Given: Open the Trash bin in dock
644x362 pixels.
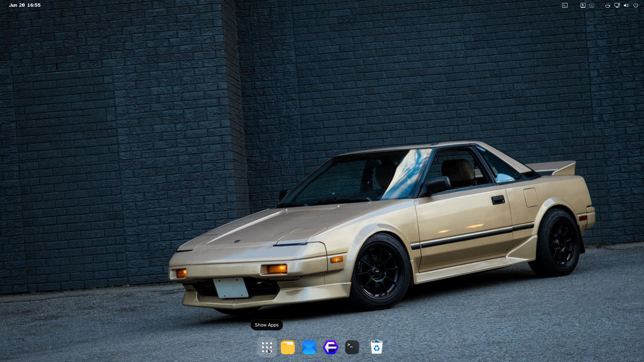Looking at the screenshot, I should click(x=376, y=347).
